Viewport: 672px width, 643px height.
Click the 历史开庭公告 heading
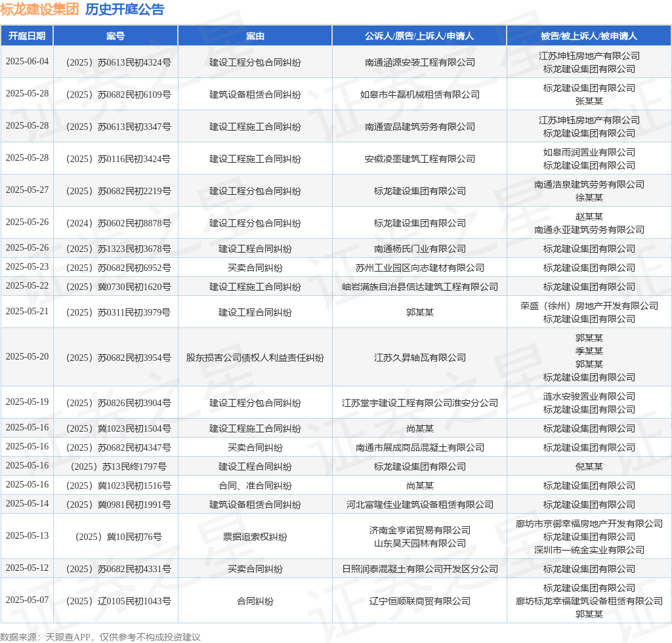pyautogui.click(x=125, y=9)
